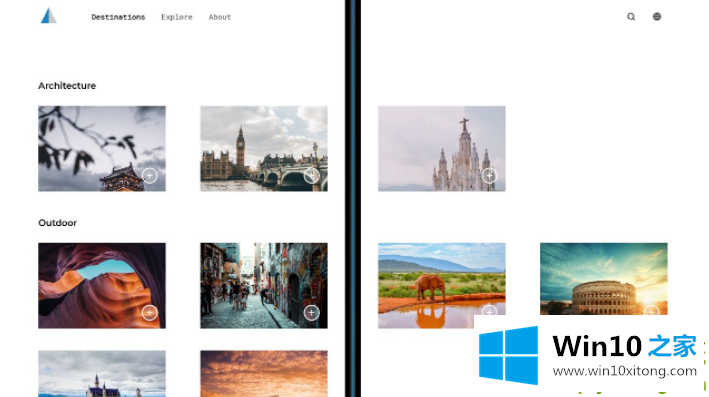Click plus icon on canyon photo
The width and height of the screenshot is (709, 397).
(x=150, y=312)
